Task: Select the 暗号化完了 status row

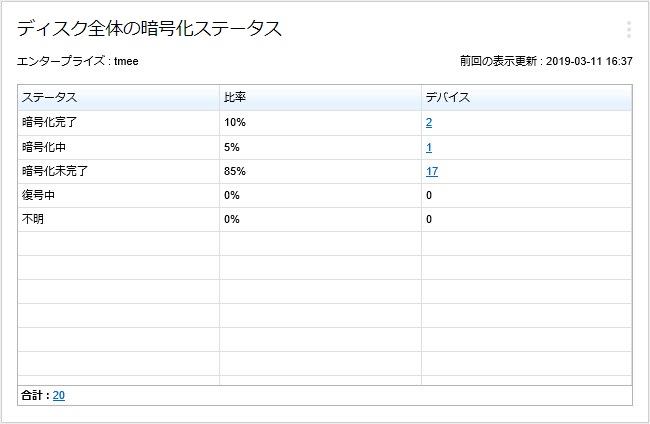Action: pos(48,123)
